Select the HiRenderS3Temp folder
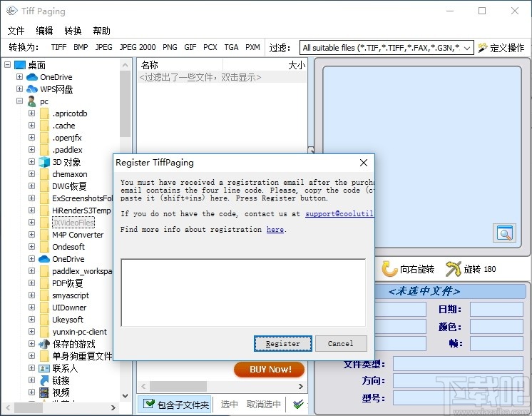The height and width of the screenshot is (416, 532). pyautogui.click(x=81, y=210)
